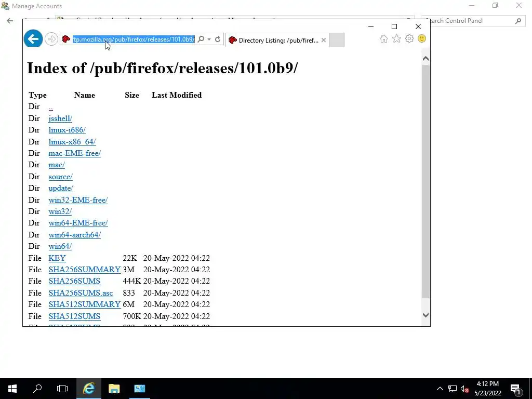Select Control Panel taskbar button
This screenshot has width=532, height=399.
coord(139,389)
